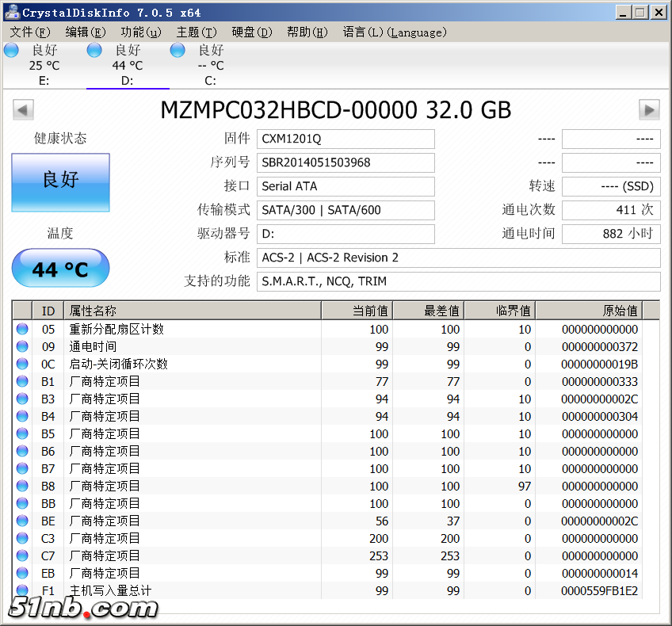Click the serial number field SBR2014051503968
The width and height of the screenshot is (672, 626).
pos(346,162)
